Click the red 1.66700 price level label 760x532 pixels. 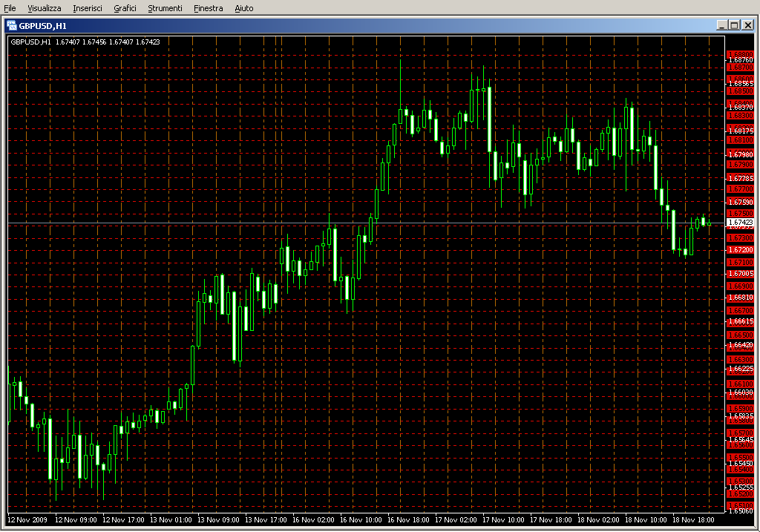(x=741, y=311)
